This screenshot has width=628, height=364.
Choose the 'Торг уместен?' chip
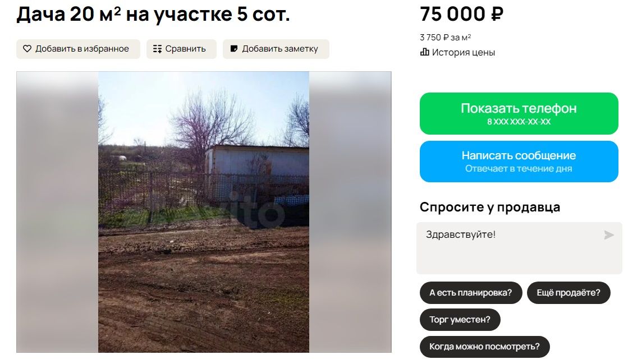[460, 320]
